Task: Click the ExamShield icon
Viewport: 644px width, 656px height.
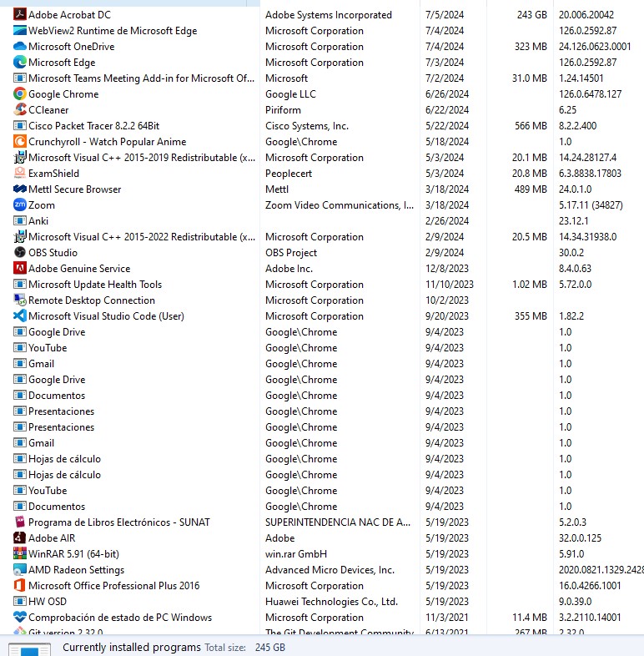Action: click(x=20, y=174)
